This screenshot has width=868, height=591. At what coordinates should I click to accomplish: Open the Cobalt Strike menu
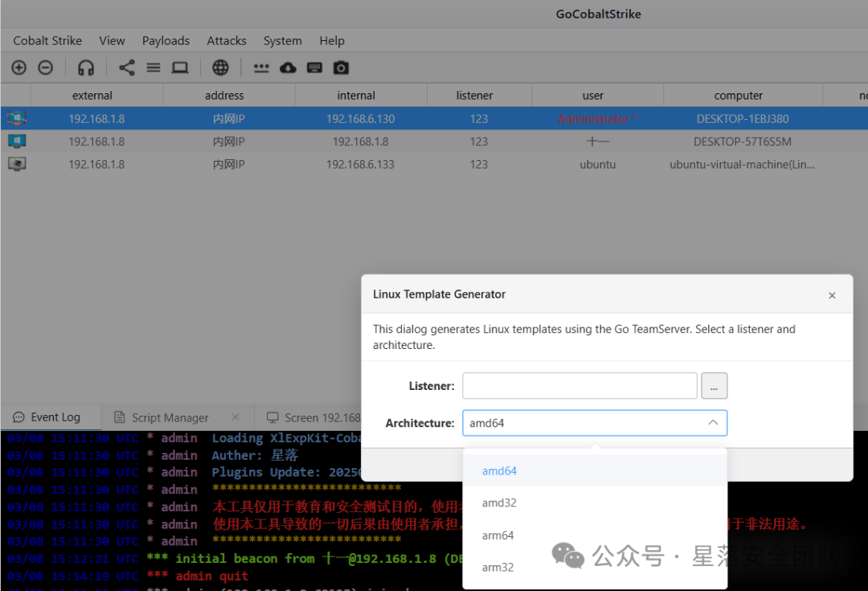[47, 40]
